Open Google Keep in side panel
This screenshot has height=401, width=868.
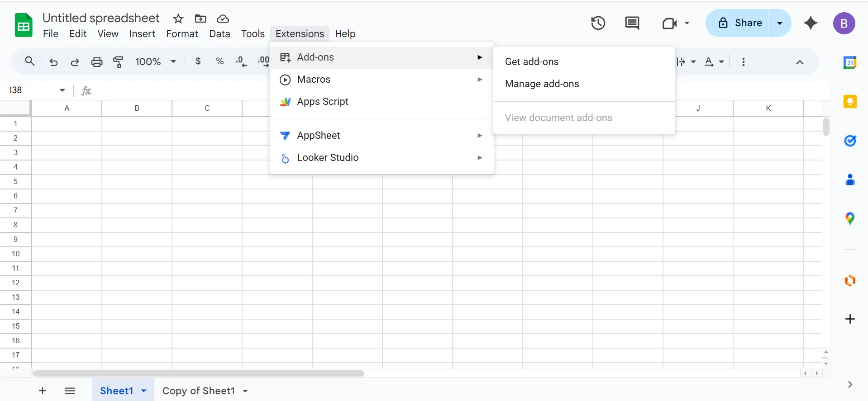(x=850, y=102)
